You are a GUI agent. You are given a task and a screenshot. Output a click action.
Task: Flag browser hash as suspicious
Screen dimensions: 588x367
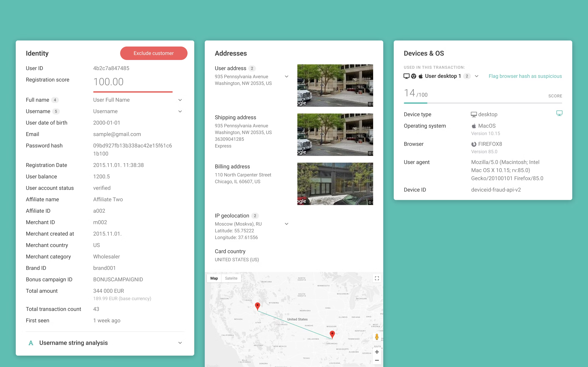[525, 76]
